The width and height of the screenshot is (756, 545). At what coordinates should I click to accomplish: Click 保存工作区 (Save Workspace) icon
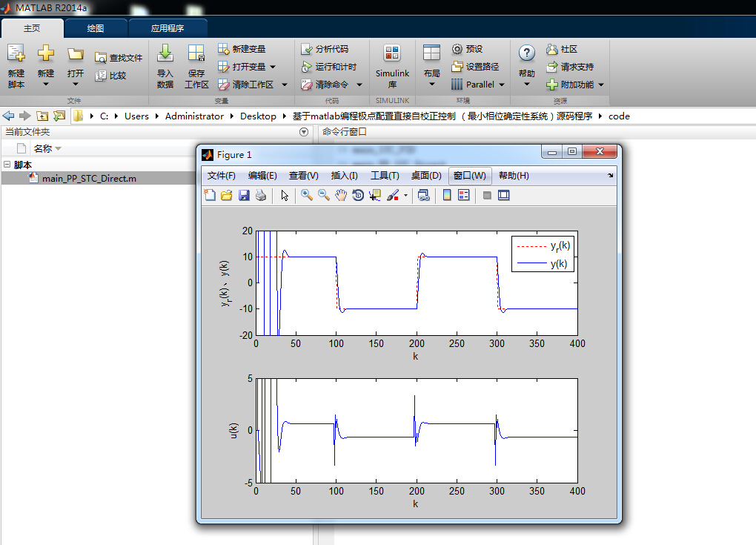pos(196,53)
